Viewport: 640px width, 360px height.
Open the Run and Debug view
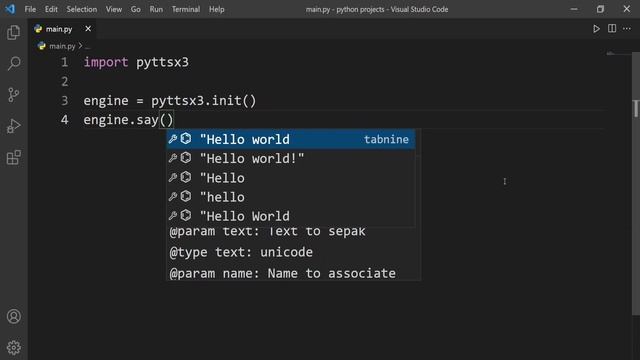coord(13,126)
